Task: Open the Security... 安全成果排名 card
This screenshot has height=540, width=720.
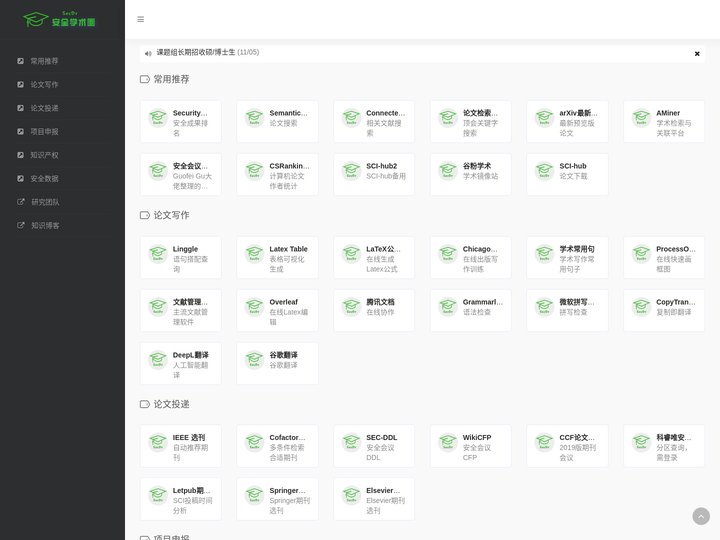Action: coord(180,122)
